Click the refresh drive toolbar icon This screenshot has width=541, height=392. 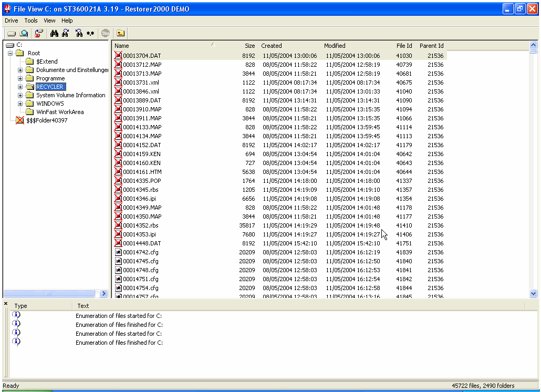(x=39, y=34)
